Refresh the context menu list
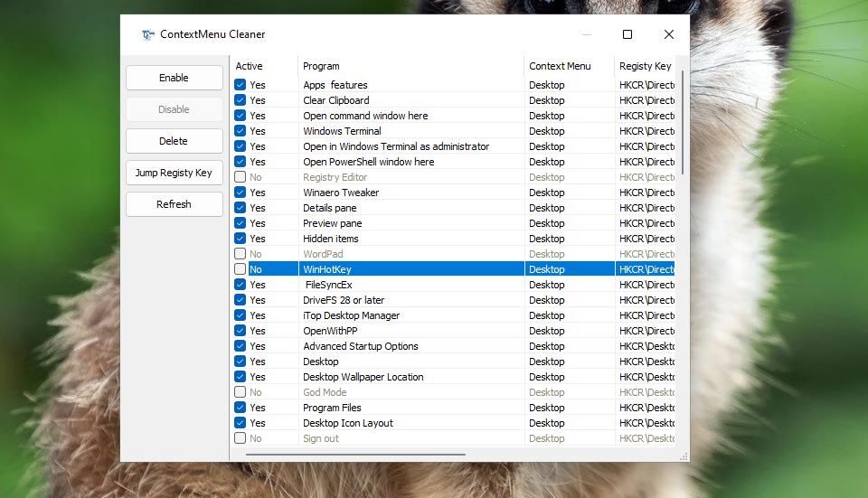The width and height of the screenshot is (868, 498). coord(174,204)
